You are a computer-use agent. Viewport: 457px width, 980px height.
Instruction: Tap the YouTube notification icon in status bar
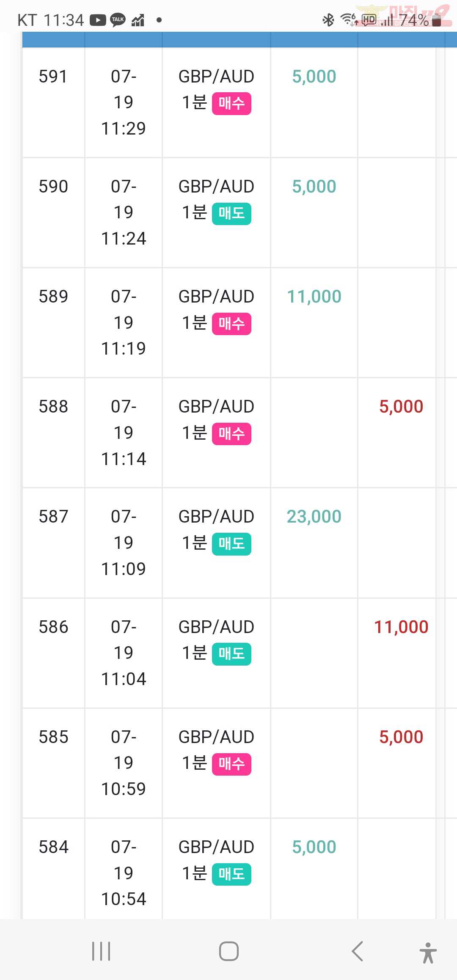pyautogui.click(x=98, y=20)
